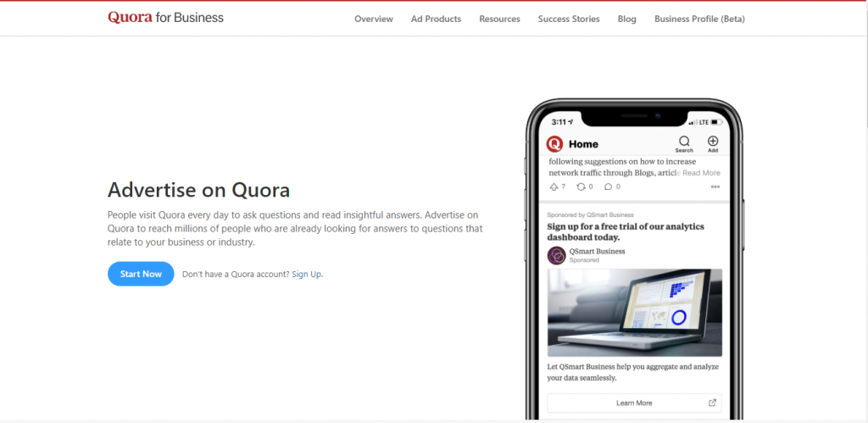This screenshot has width=868, height=423.
Task: Click the phone battery icon
Action: 717,122
